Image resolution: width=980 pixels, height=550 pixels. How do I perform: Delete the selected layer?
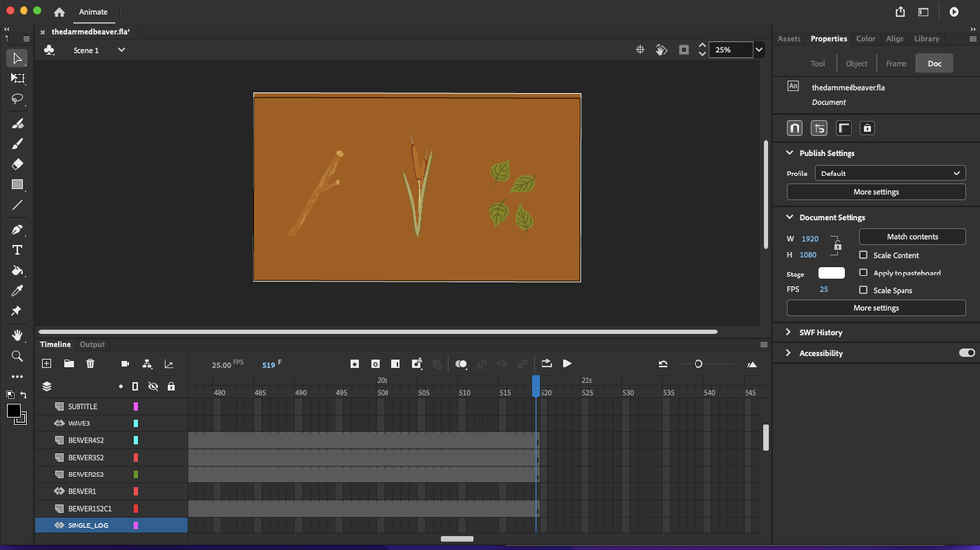click(x=90, y=364)
